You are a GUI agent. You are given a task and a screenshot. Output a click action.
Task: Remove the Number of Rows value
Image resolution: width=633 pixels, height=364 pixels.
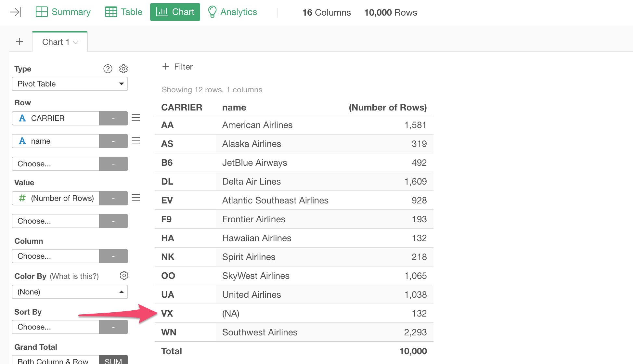[x=113, y=198]
